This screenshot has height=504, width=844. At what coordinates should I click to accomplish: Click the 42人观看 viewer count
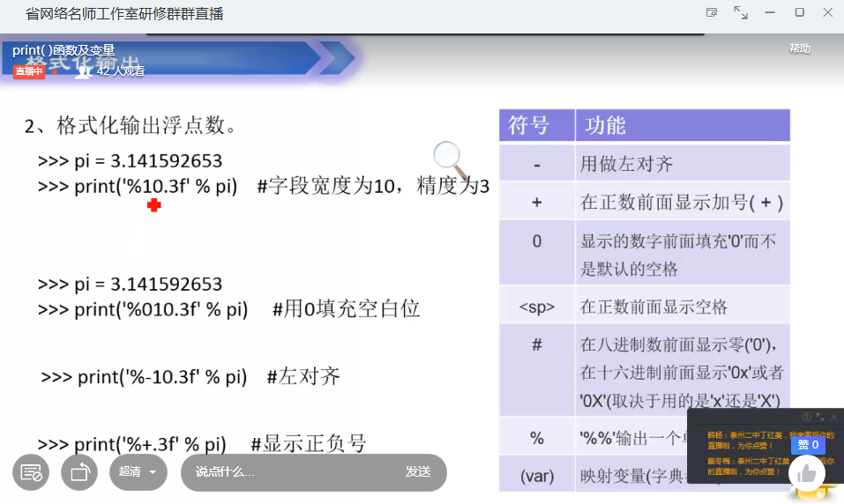pyautogui.click(x=121, y=71)
